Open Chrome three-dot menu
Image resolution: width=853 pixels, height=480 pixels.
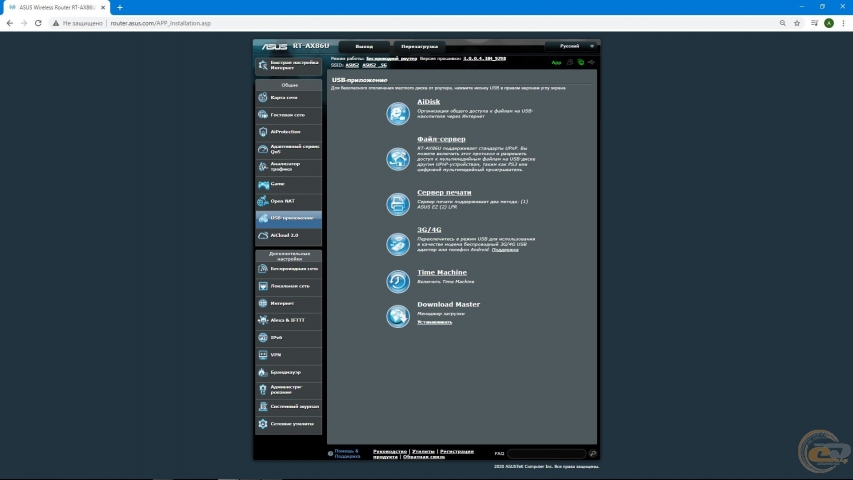(x=843, y=23)
